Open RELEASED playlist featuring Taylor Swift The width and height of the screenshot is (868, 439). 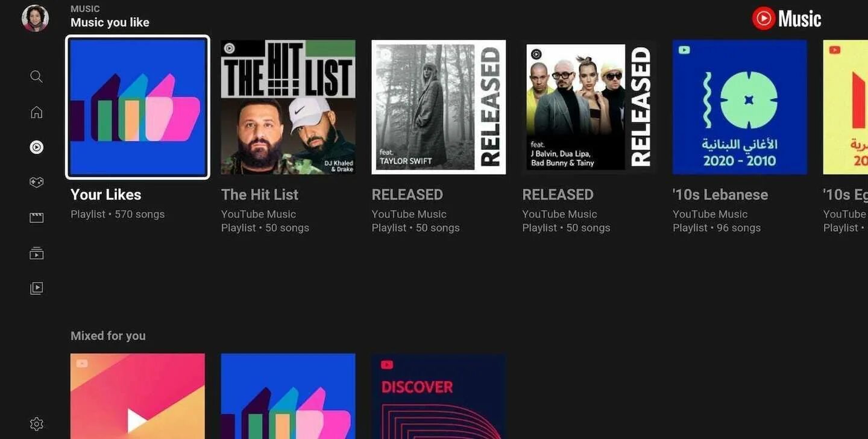[439, 107]
